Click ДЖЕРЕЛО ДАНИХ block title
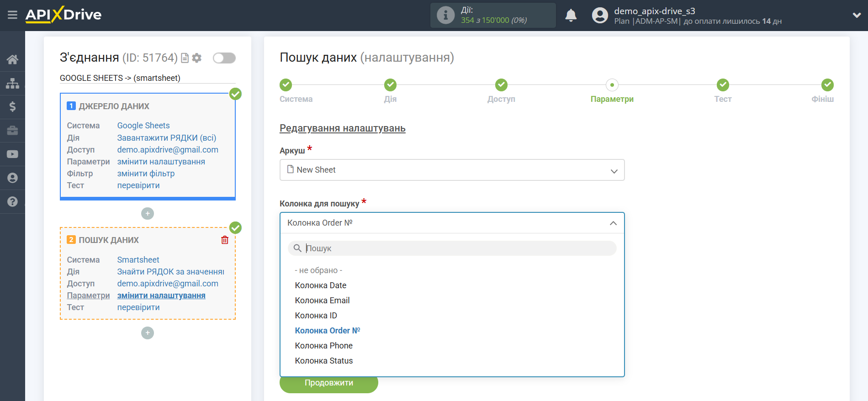 coord(114,106)
